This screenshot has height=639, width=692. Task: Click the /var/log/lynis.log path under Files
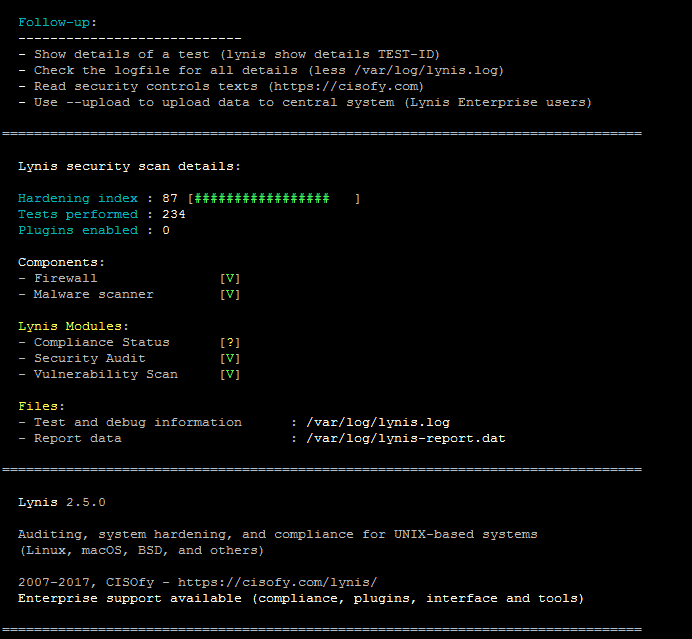click(x=378, y=422)
